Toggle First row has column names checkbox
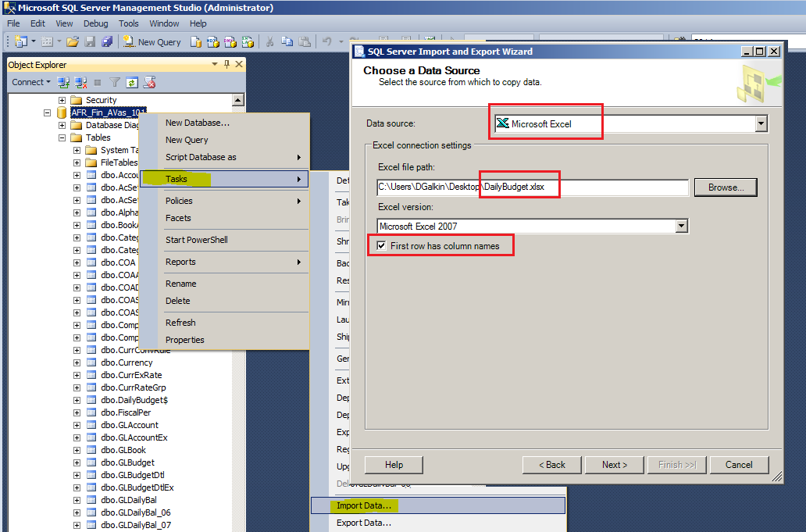 click(381, 246)
